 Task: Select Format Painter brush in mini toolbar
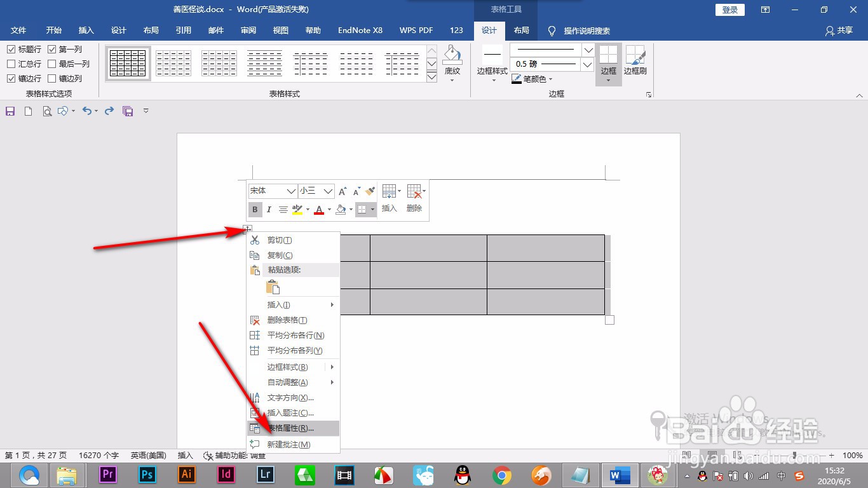point(370,191)
